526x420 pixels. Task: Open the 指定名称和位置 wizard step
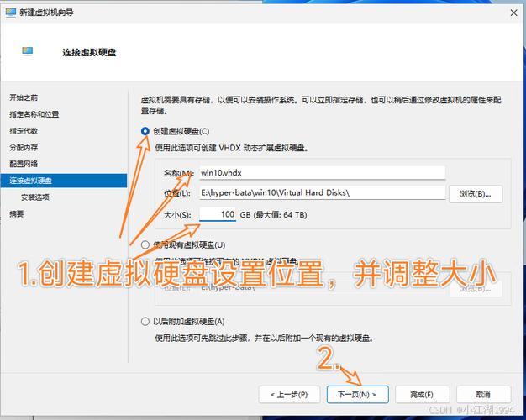click(x=34, y=114)
